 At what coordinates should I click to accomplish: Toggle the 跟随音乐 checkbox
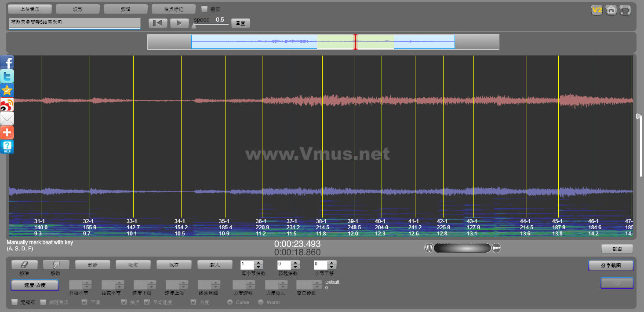tap(43, 302)
